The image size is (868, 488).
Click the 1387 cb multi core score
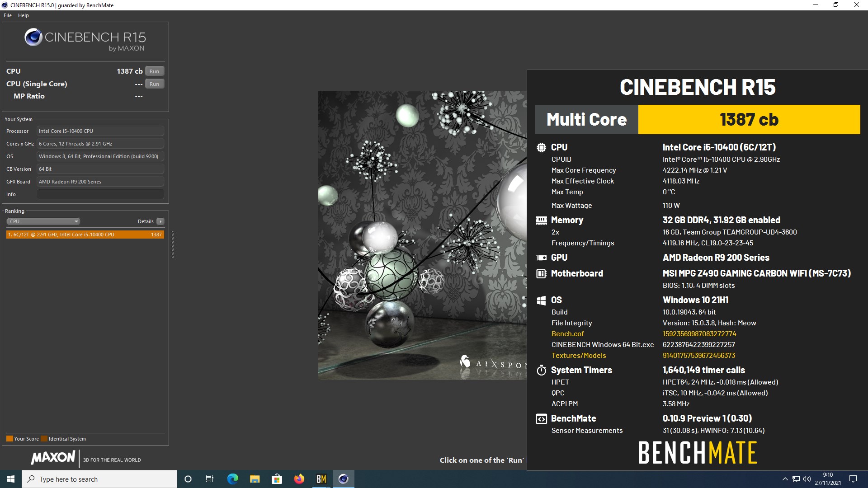click(x=749, y=120)
